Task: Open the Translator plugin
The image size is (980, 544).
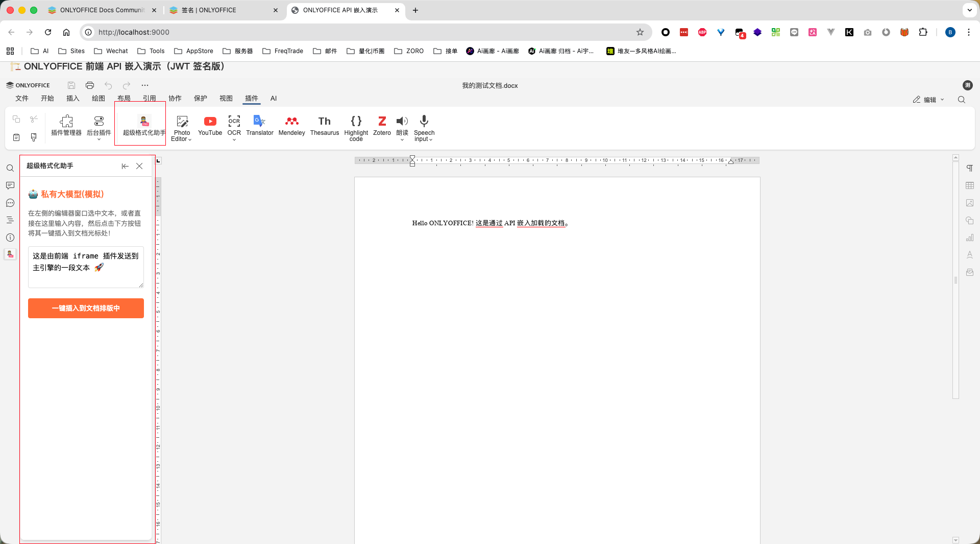Action: [x=260, y=126]
